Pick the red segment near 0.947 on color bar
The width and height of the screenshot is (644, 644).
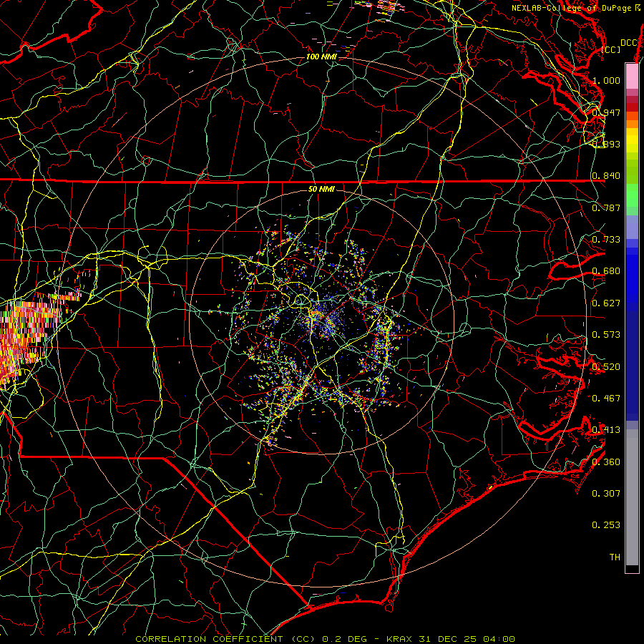(x=632, y=107)
